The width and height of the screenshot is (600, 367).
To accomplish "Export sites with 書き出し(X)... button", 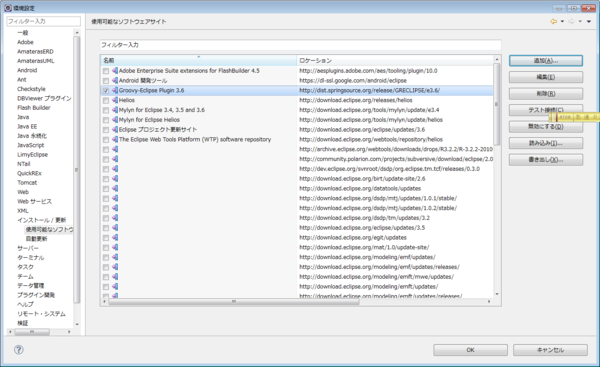I will coord(546,160).
